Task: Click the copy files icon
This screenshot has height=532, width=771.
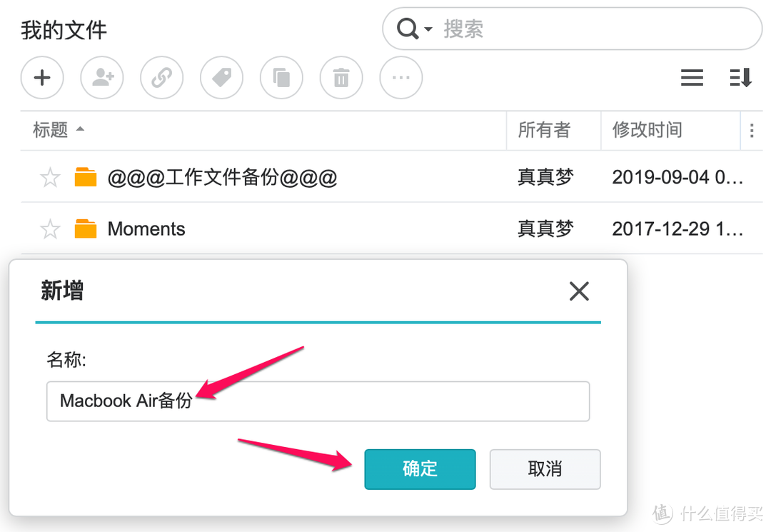Action: [281, 78]
